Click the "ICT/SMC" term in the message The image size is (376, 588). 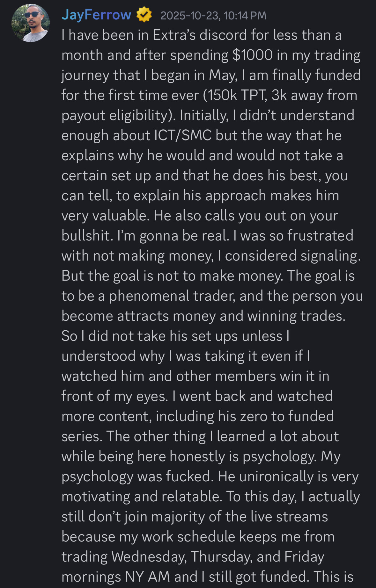(x=183, y=135)
